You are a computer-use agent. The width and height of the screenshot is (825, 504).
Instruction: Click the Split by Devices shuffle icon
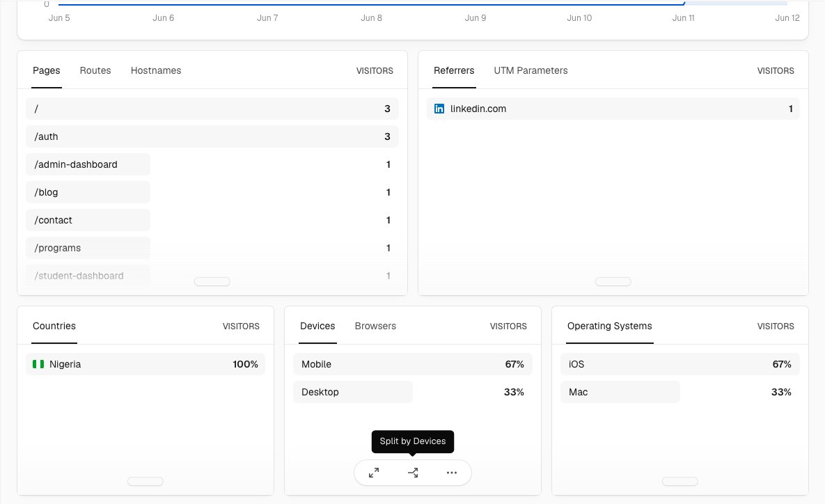(x=413, y=473)
